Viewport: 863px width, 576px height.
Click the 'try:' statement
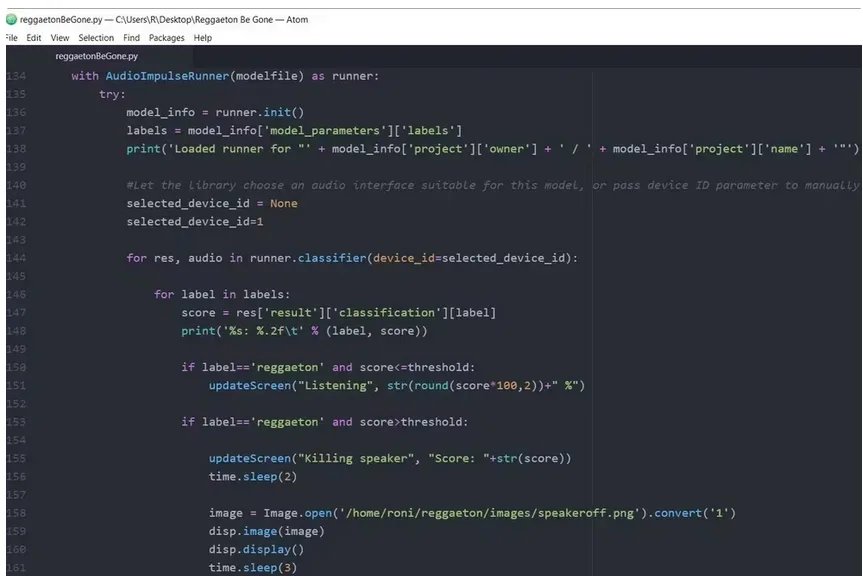[112, 94]
